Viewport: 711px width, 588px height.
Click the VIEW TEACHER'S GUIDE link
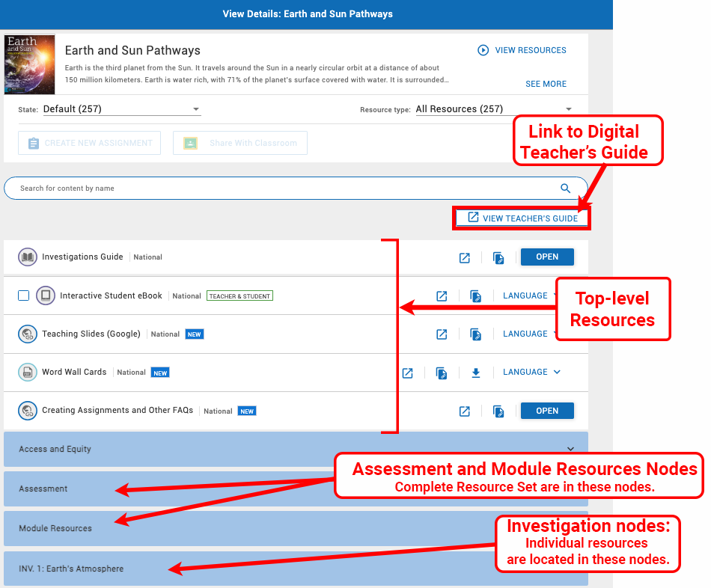pos(522,218)
